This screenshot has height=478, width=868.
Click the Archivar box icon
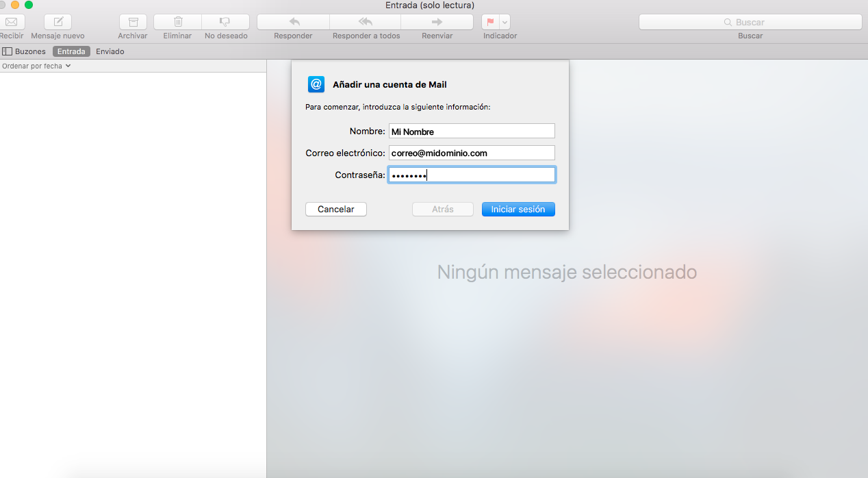[133, 22]
